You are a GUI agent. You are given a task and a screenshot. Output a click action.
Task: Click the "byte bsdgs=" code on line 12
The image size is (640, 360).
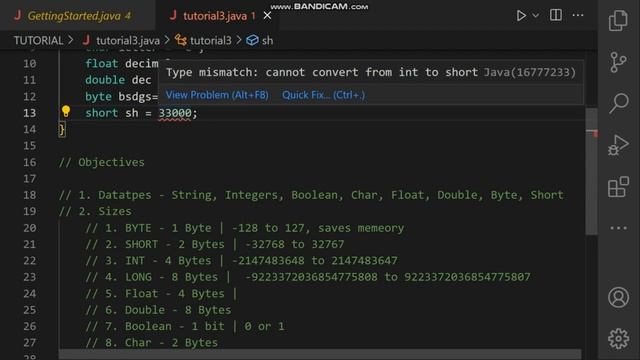coord(122,97)
